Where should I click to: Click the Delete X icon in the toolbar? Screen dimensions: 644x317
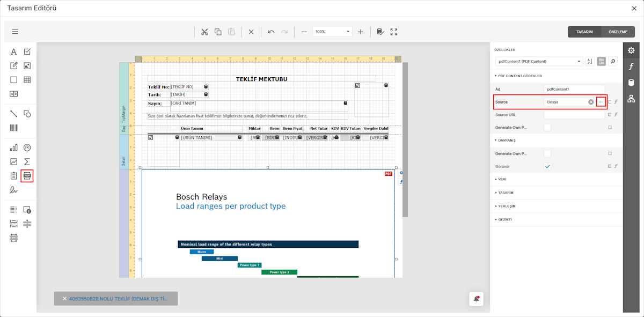(x=251, y=32)
